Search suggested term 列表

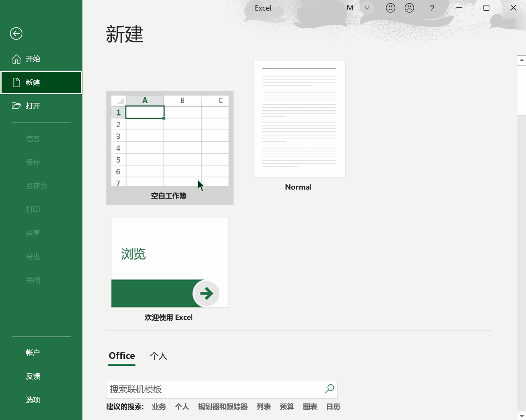click(x=263, y=407)
